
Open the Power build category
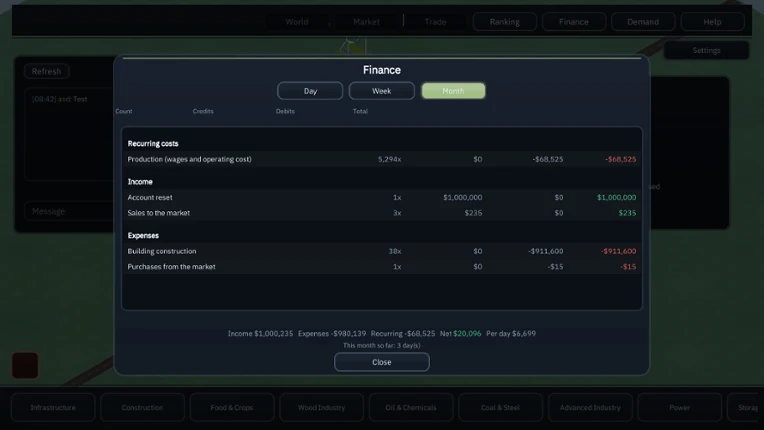(679, 408)
